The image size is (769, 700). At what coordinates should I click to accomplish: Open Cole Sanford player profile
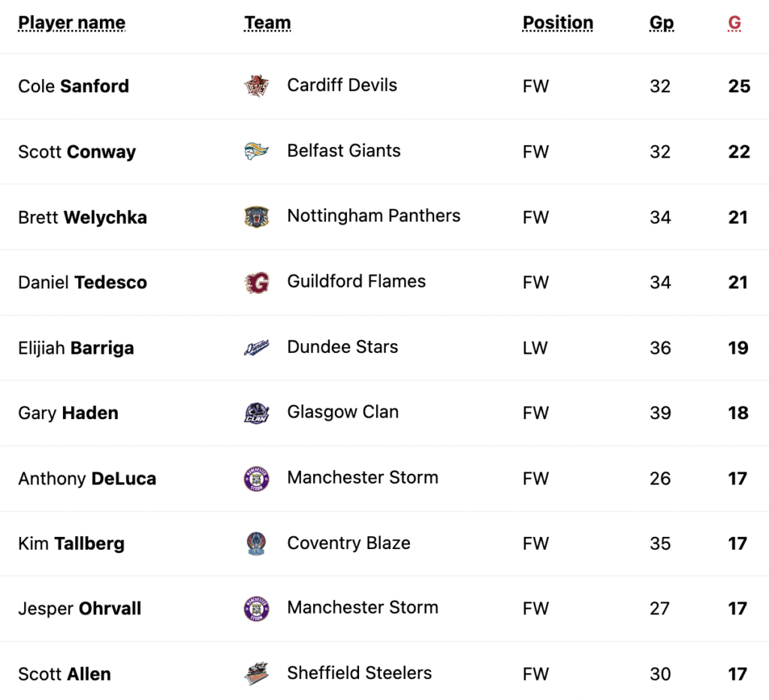coord(74,86)
